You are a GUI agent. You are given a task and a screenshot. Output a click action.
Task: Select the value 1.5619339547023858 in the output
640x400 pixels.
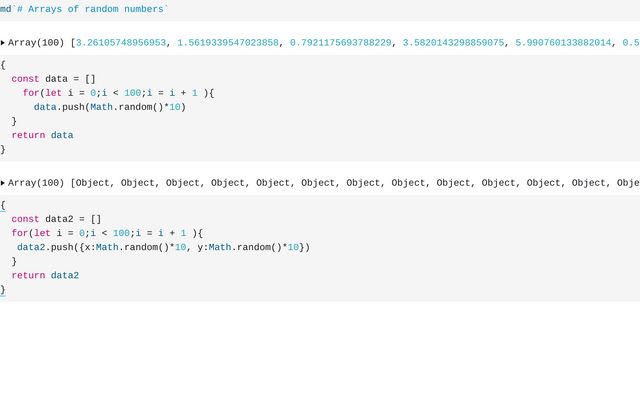point(228,43)
